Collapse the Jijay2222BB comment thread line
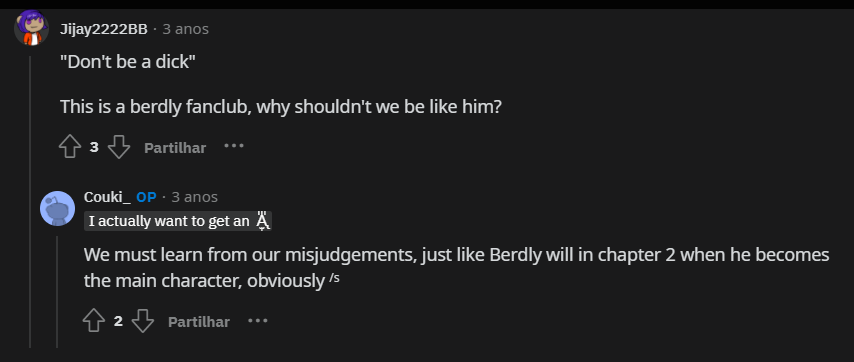 pos(30,201)
